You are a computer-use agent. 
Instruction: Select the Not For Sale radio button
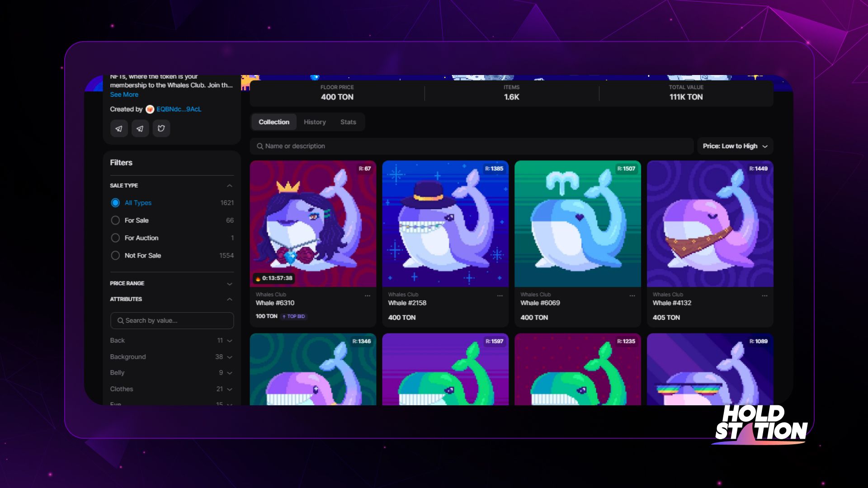coord(115,256)
